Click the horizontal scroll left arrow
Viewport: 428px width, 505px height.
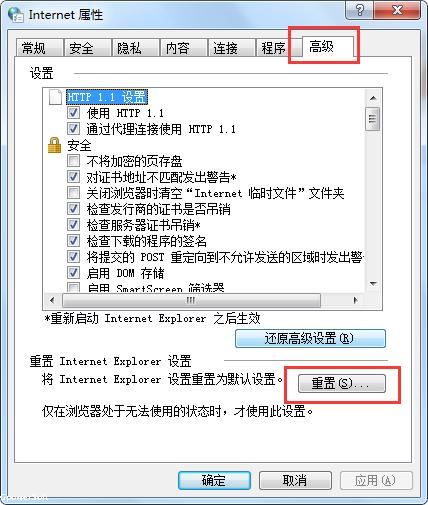point(52,300)
